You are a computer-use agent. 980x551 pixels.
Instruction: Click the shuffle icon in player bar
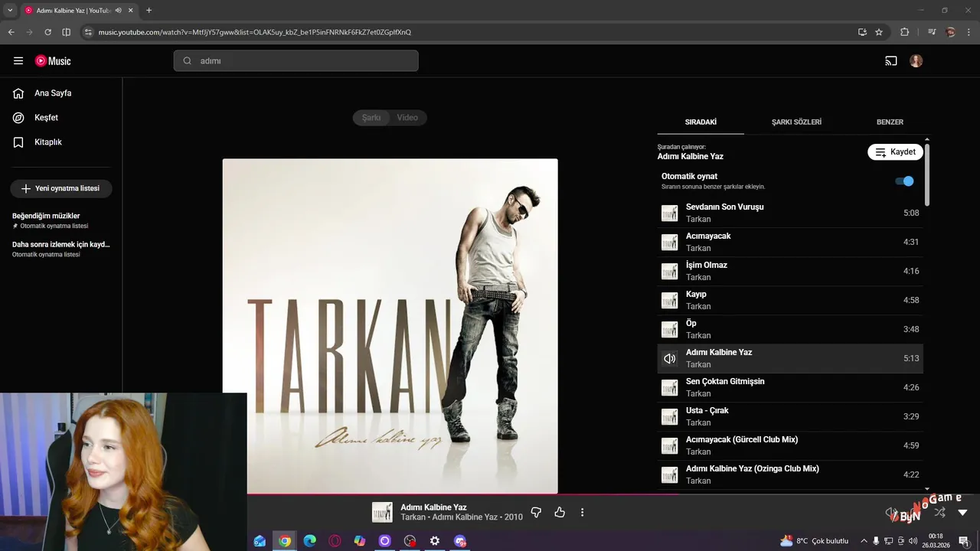click(940, 513)
